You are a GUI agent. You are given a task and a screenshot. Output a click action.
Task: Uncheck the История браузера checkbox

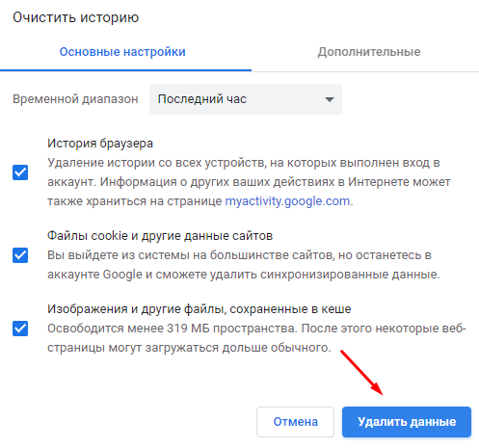(x=20, y=172)
